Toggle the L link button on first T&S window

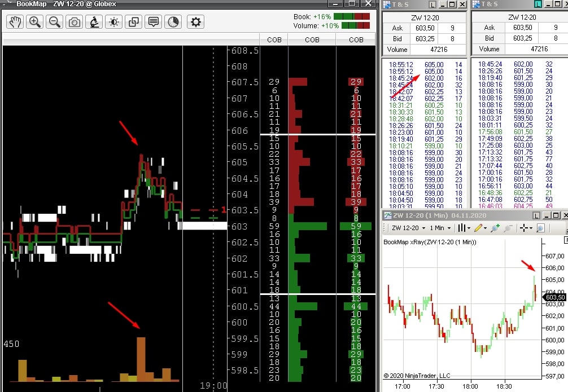pyautogui.click(x=432, y=5)
